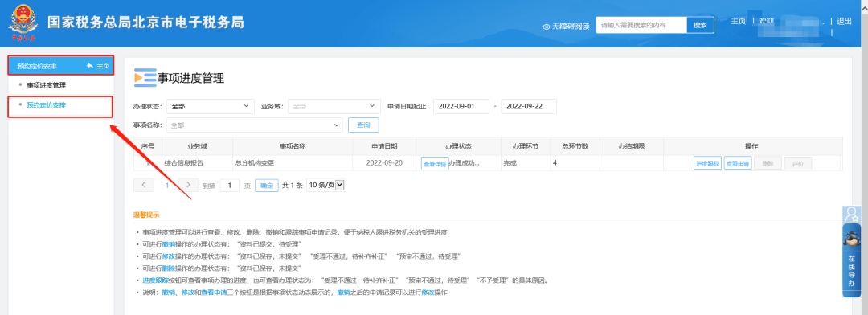Click the 办结期限 column header
Image resolution: width=868 pixels, height=315 pixels.
coord(632,146)
